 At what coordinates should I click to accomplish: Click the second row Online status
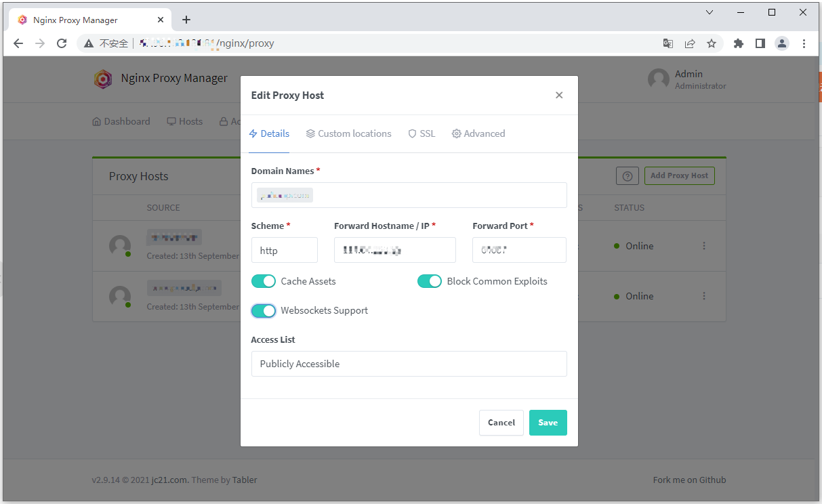[x=634, y=296]
